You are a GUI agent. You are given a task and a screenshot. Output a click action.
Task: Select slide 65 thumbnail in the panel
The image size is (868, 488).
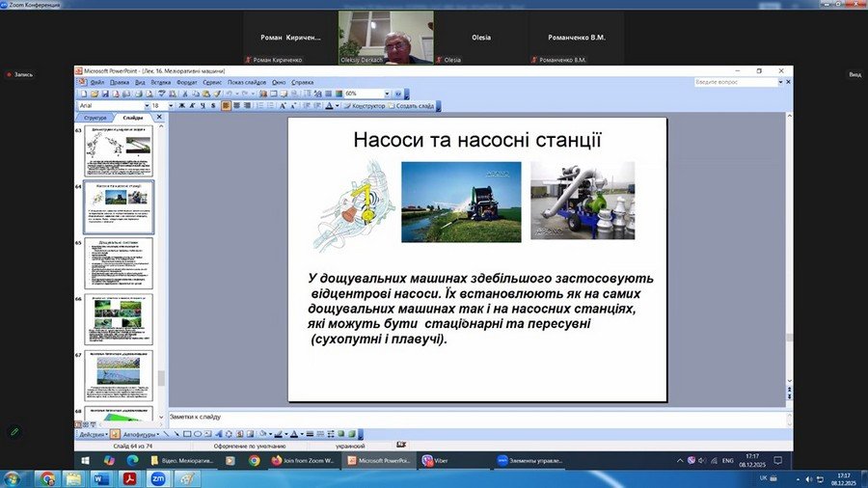point(118,263)
